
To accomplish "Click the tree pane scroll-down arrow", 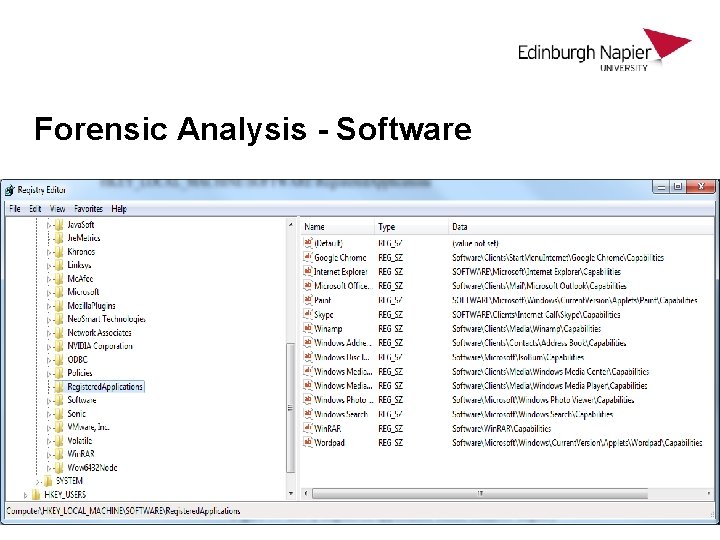I will click(x=290, y=493).
